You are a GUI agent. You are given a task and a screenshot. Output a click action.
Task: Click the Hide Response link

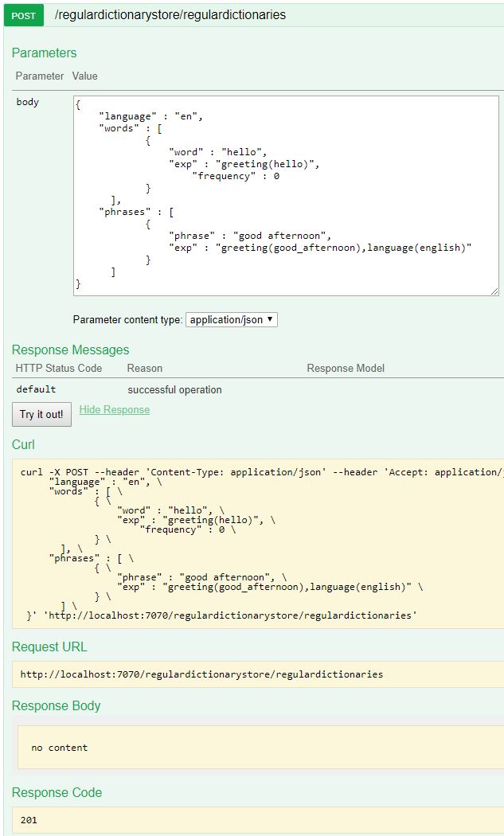[114, 409]
